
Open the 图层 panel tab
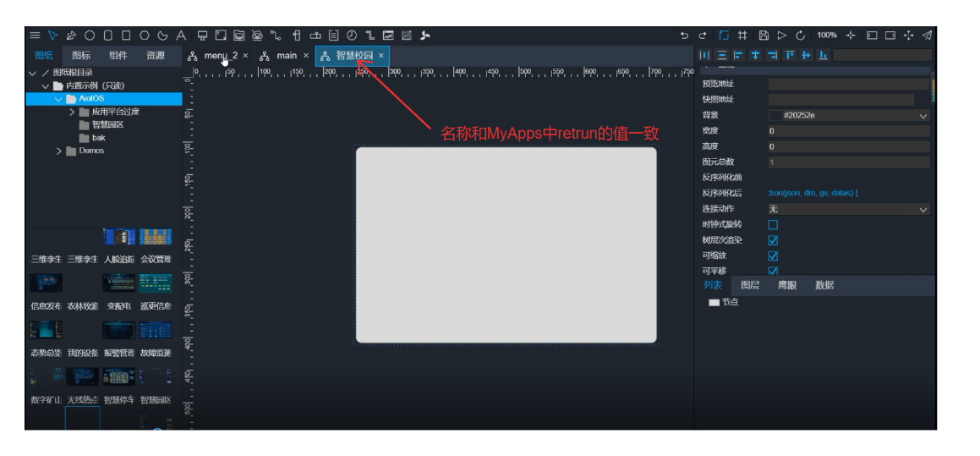tap(750, 285)
